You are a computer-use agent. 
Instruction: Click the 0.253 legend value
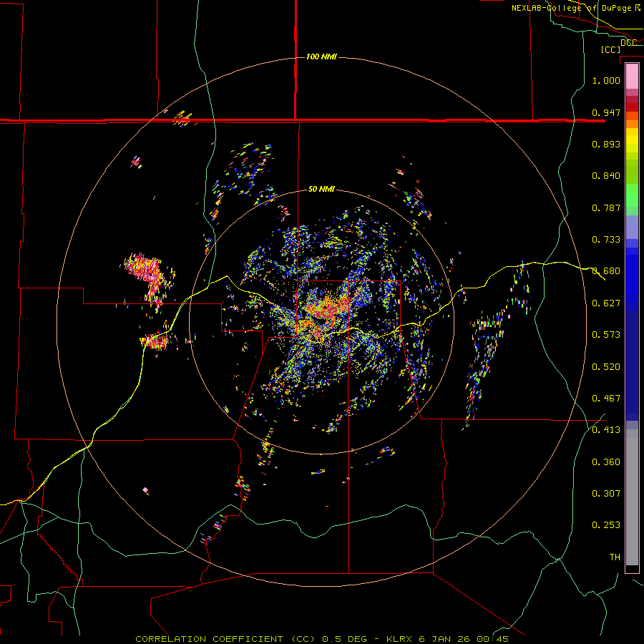(606, 525)
